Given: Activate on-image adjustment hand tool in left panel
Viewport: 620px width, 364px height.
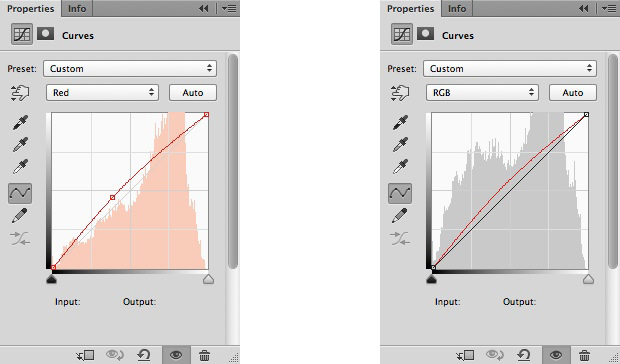Looking at the screenshot, I should coord(20,93).
